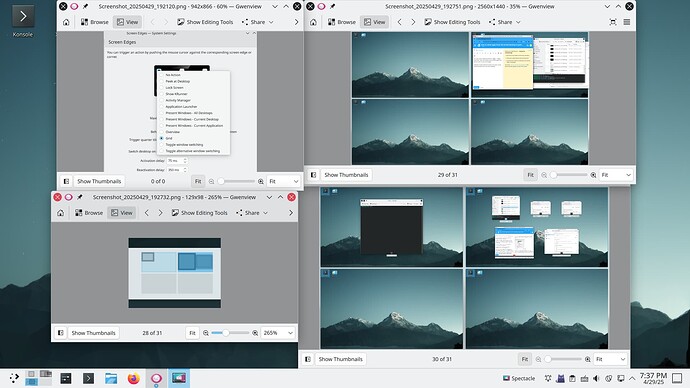
Task: Click Browse in Screenshot_20250429_192751 window
Action: point(341,22)
